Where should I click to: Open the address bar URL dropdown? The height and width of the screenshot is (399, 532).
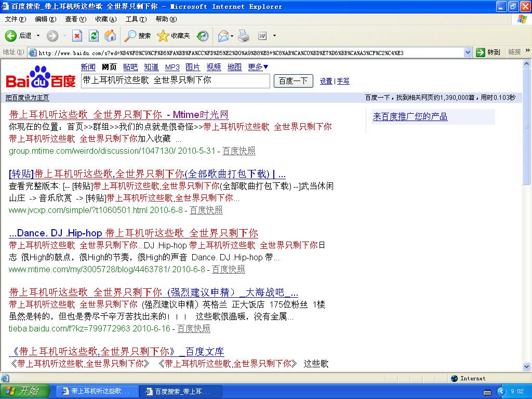tap(468, 52)
